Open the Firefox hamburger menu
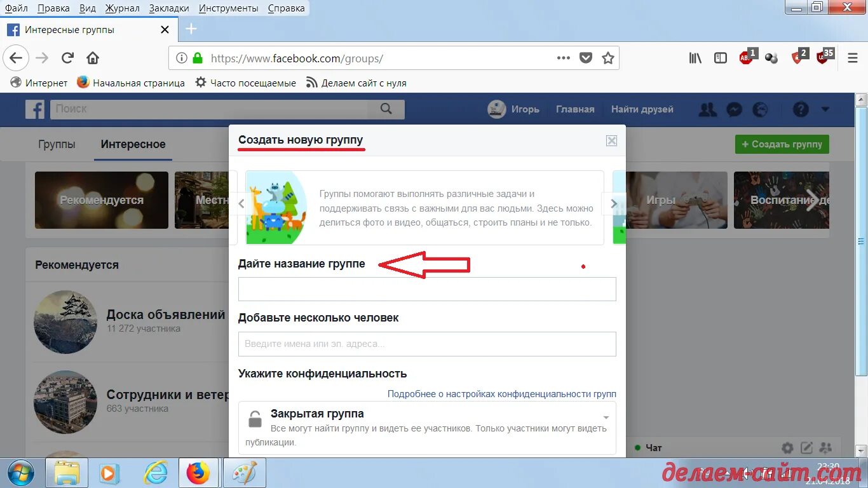This screenshot has height=488, width=868. click(x=853, y=58)
